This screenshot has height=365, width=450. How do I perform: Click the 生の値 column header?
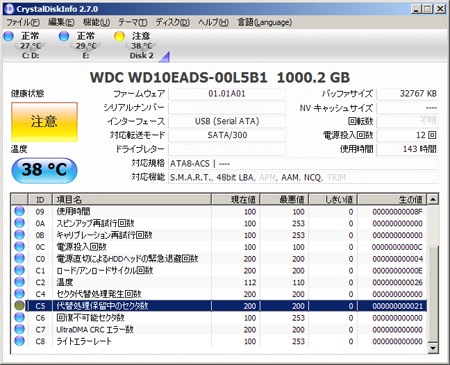[x=392, y=199]
